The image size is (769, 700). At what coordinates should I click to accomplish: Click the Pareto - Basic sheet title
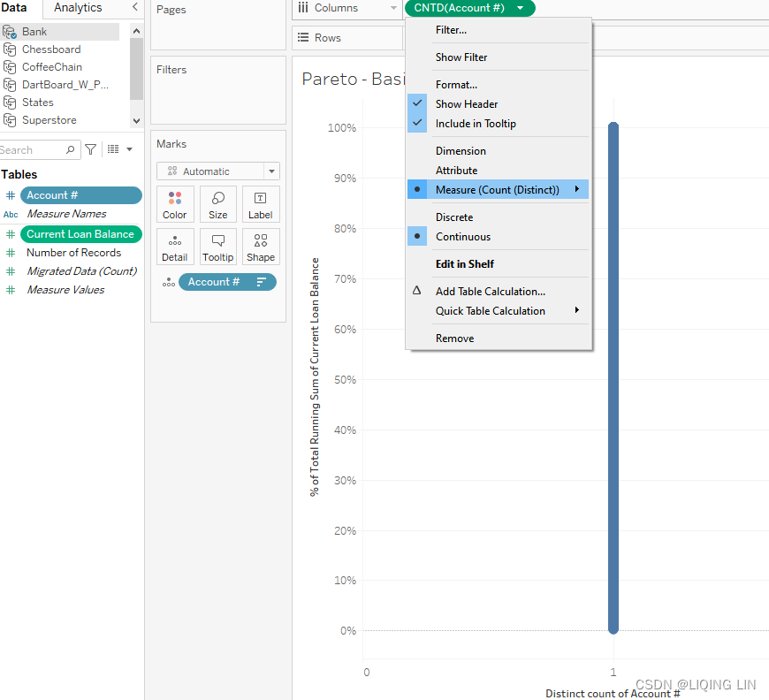coord(353,79)
